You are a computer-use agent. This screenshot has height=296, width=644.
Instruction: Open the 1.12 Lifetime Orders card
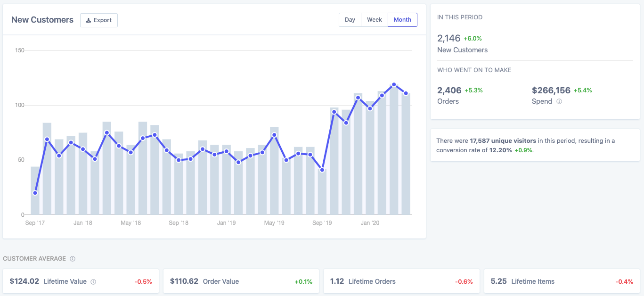tap(401, 281)
